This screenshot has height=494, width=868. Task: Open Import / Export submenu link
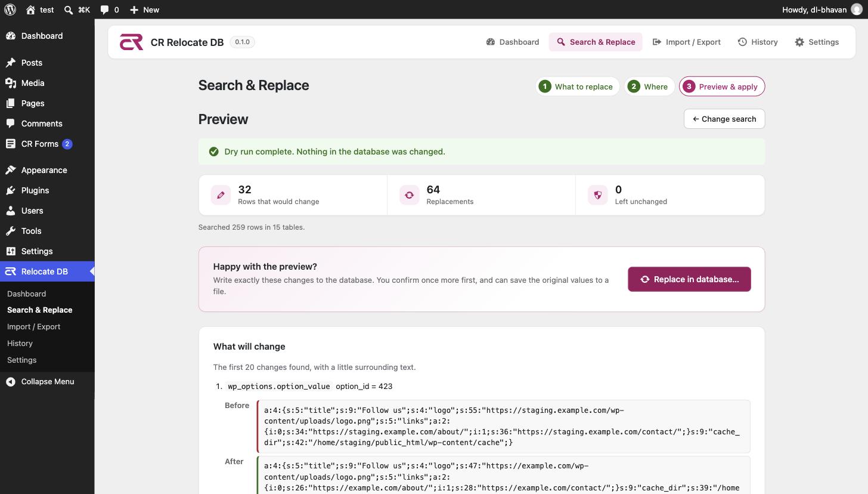33,327
